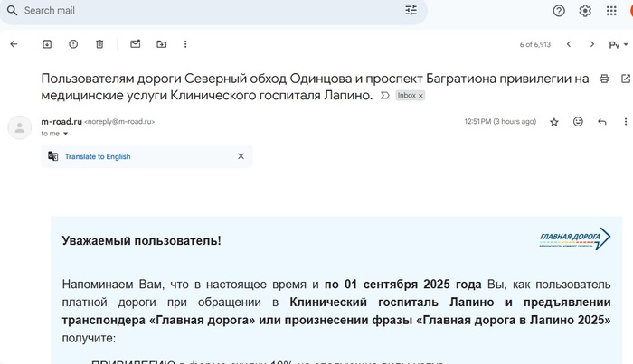Open more toolbar actions menu
Viewport: 633px width, 364px height.
click(185, 44)
